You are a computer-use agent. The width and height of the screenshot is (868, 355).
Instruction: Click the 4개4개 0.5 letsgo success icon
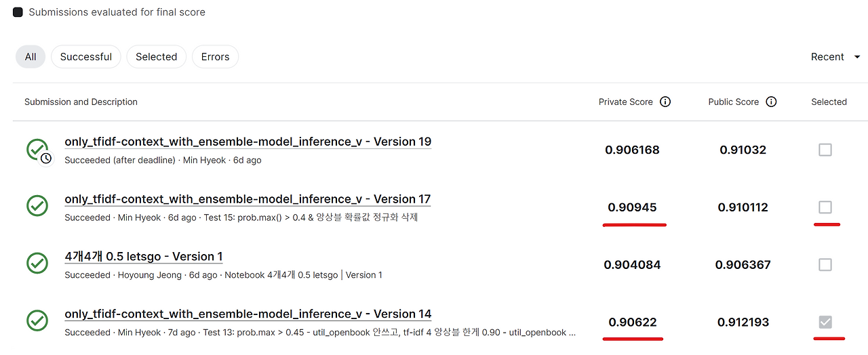point(37,264)
